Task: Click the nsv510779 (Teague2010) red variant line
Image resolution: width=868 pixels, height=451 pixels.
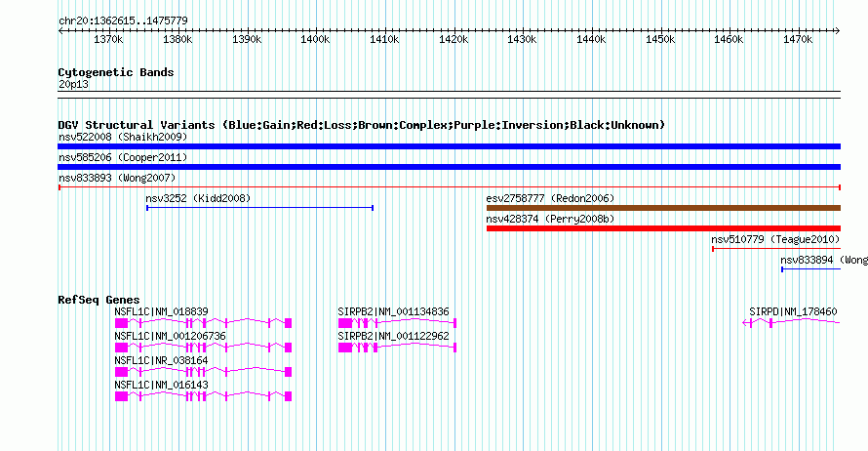Action: pos(776,249)
